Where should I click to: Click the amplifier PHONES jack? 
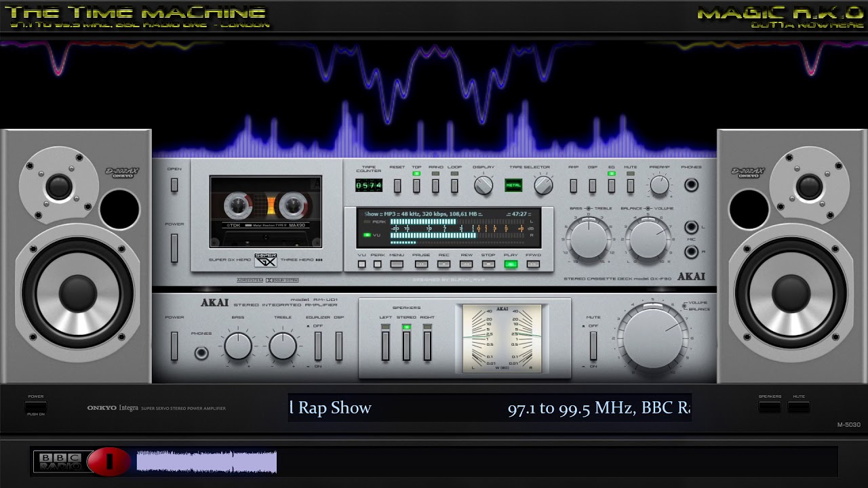[x=201, y=353]
